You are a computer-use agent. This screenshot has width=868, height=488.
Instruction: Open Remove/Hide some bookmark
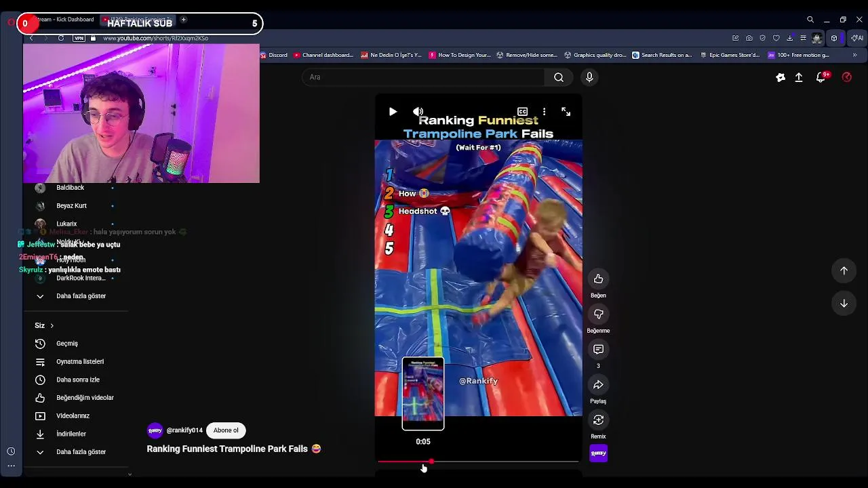527,55
